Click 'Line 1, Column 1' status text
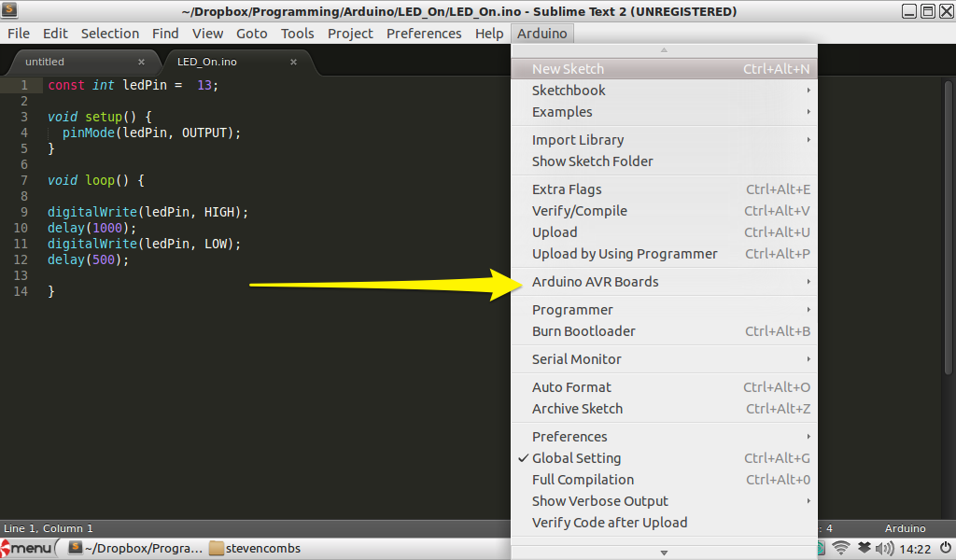 pos(49,528)
